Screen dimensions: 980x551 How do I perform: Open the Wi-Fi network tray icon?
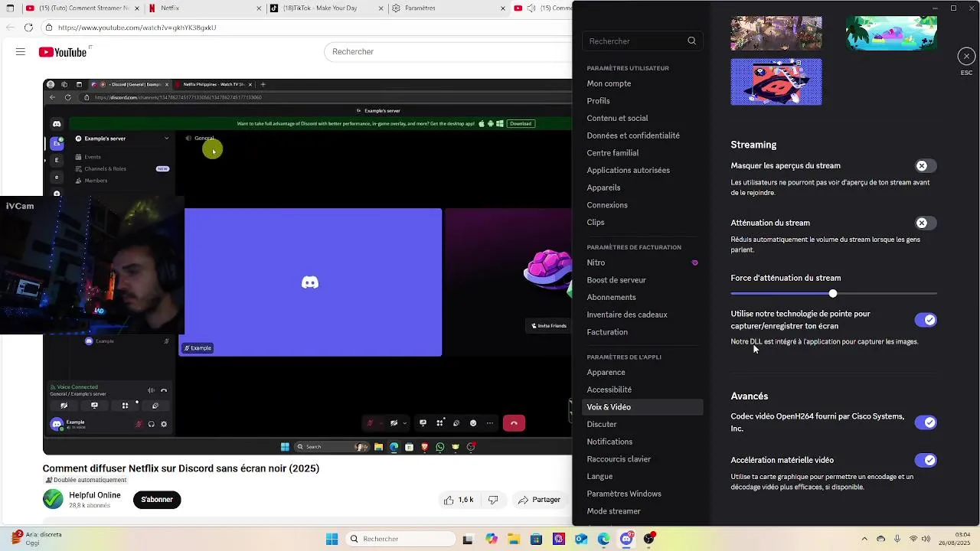tap(913, 539)
